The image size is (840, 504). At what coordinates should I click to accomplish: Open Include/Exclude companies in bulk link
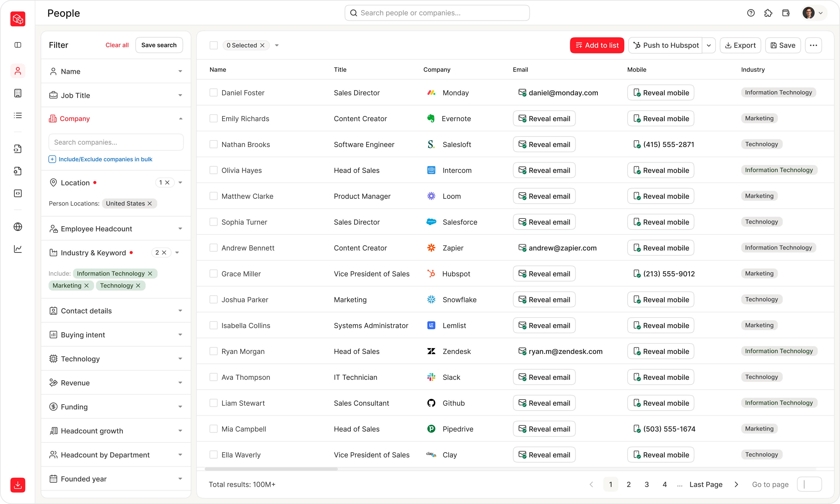105,159
